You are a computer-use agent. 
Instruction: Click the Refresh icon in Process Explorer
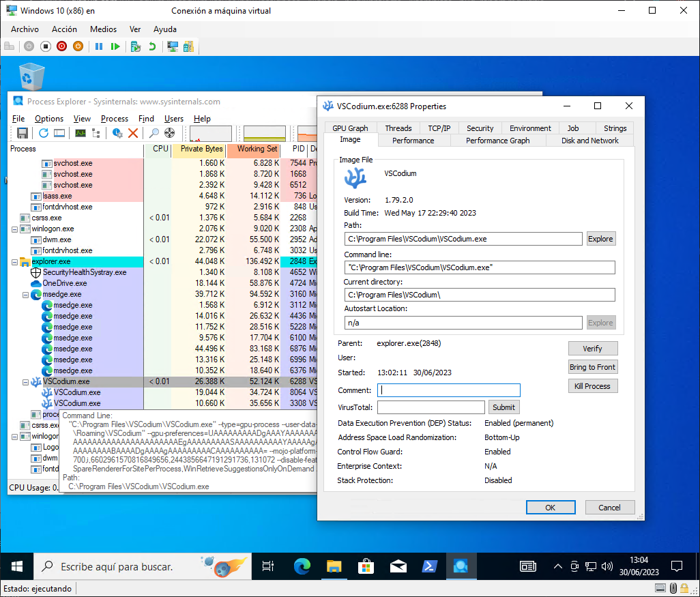[x=43, y=134]
